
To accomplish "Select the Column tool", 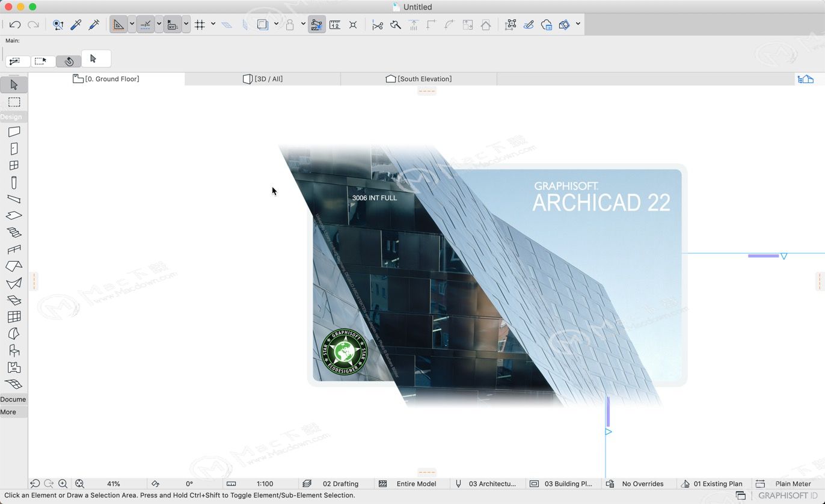I will click(x=14, y=182).
